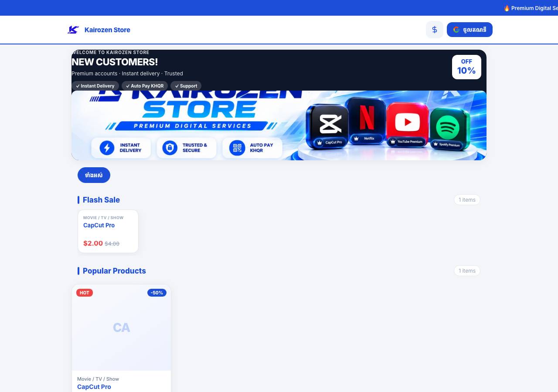Click the lightning Instant Delivery badge icon
This screenshot has width=558, height=392.
107,148
